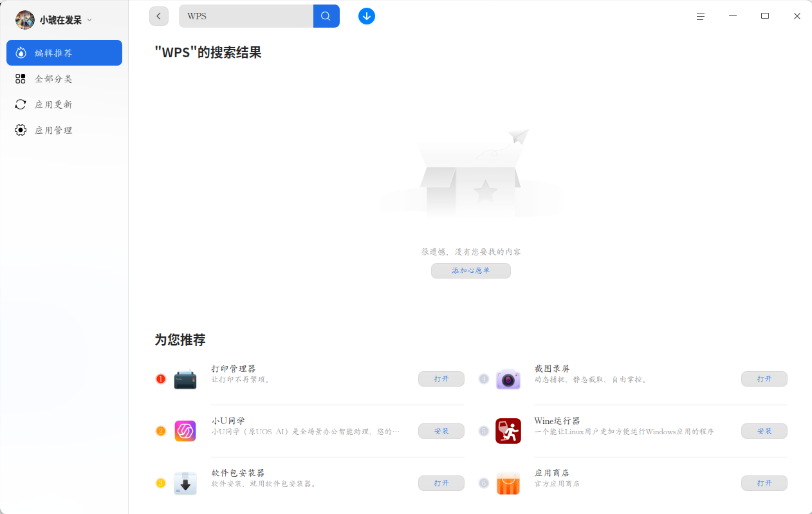Viewport: 812px width, 514px height.
Task: Click the 打印管理器 printer icon
Action: coord(185,380)
